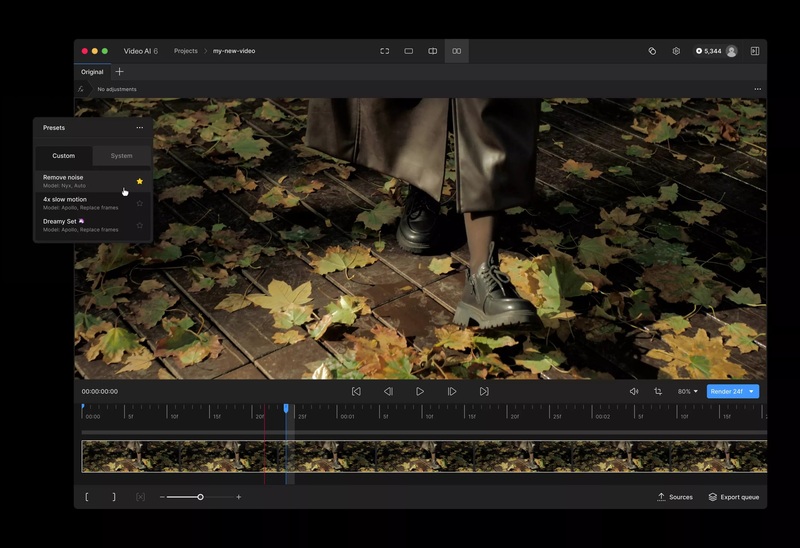
Task: Select the split view layout icon
Action: pos(433,51)
